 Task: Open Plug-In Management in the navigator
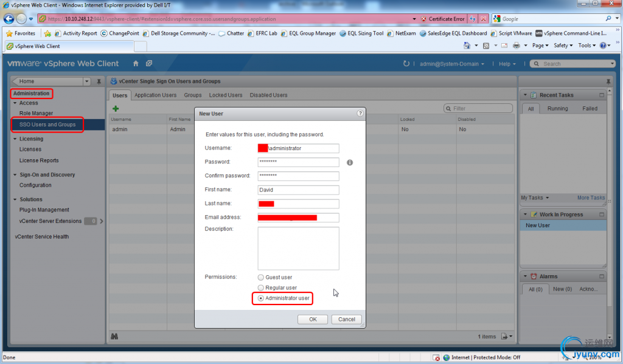44,210
